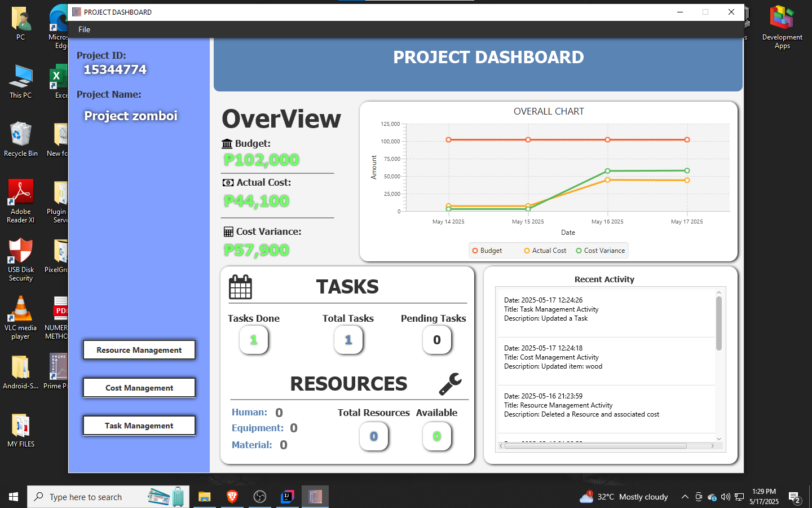The width and height of the screenshot is (812, 508).
Task: Click the Windows Start button
Action: (x=14, y=497)
